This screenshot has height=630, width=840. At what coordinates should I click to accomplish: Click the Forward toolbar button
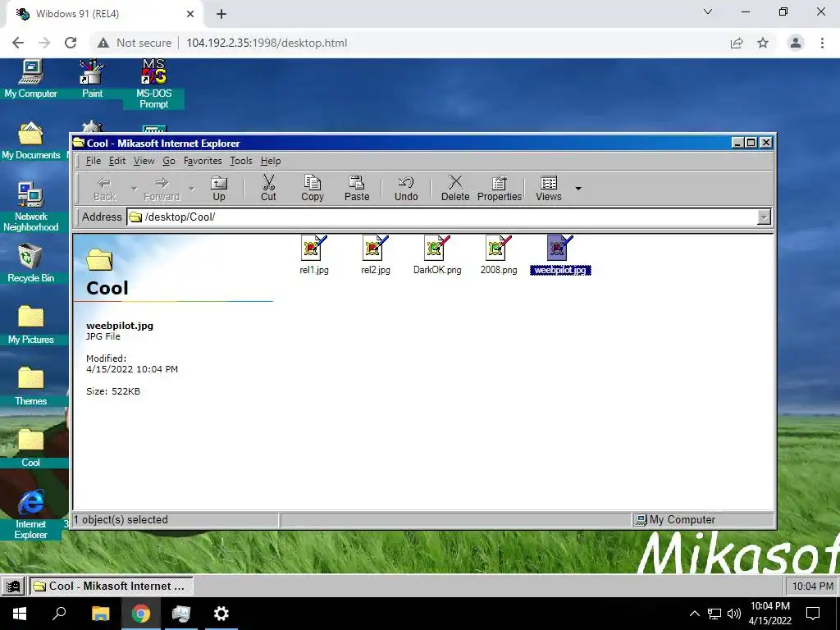pos(162,189)
